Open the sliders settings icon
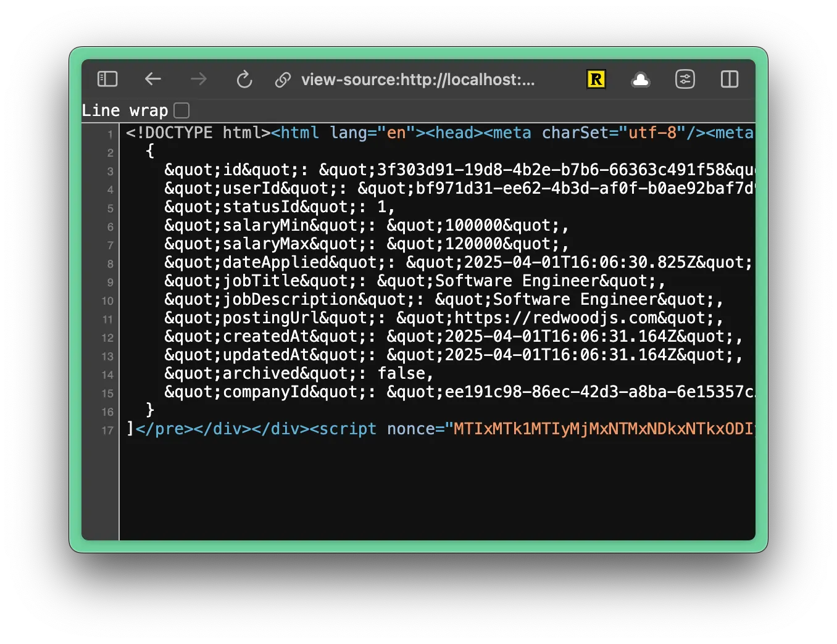The image size is (837, 644). (x=685, y=79)
